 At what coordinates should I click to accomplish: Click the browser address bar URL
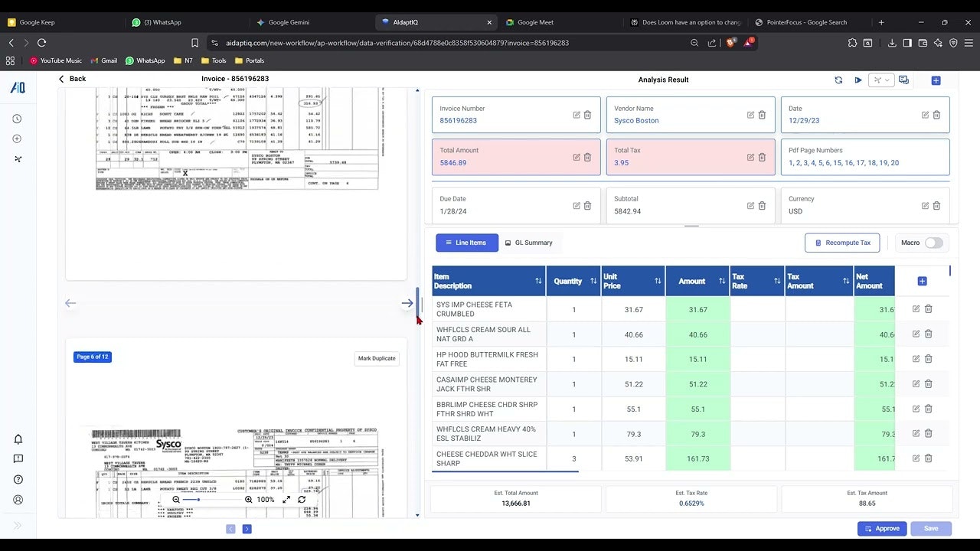(397, 43)
